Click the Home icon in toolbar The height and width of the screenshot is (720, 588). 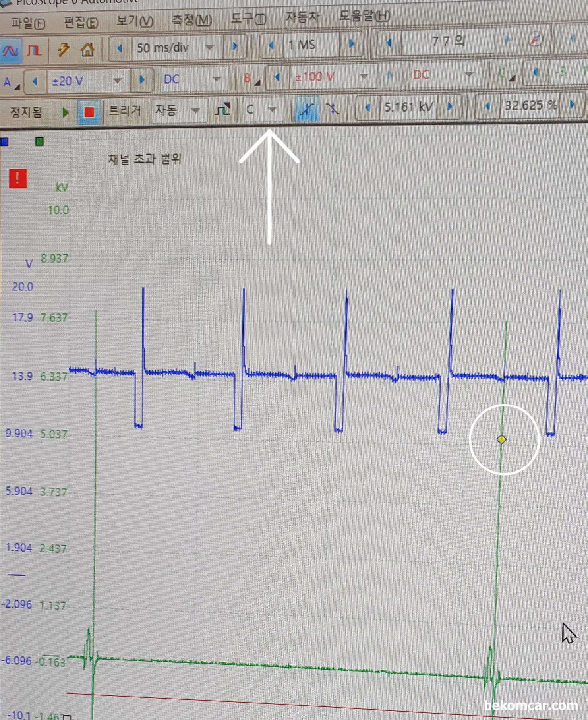coord(88,50)
